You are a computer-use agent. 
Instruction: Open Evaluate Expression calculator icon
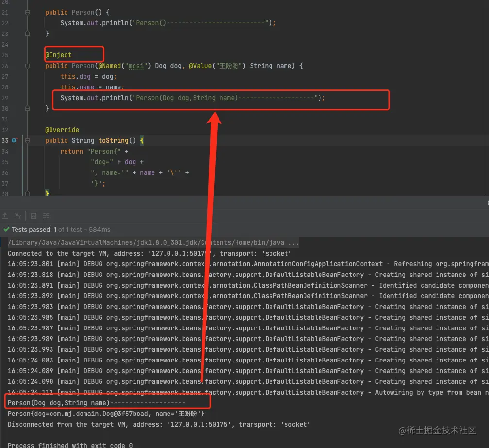point(34,216)
